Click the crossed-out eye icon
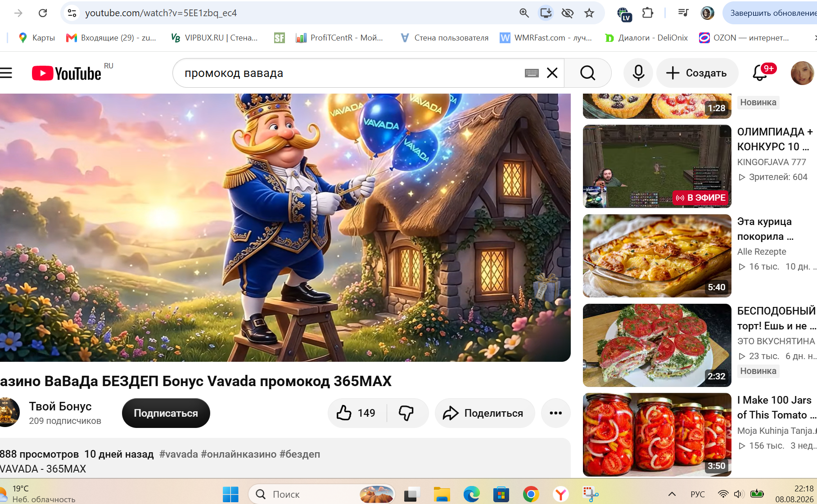The width and height of the screenshot is (817, 504). 567,13
